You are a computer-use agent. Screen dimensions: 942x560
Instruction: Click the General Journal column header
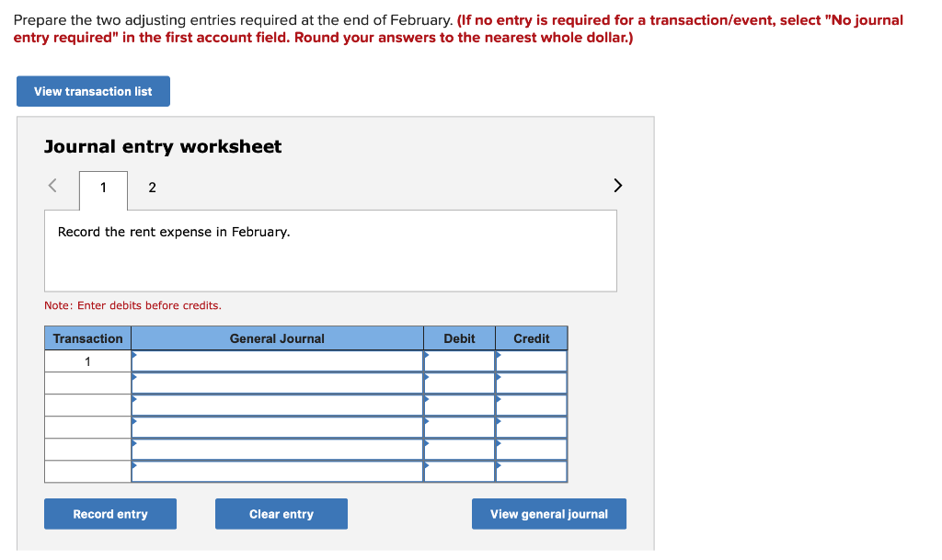point(276,338)
